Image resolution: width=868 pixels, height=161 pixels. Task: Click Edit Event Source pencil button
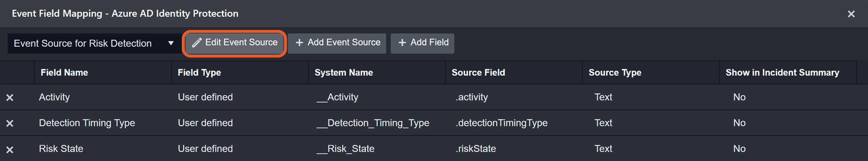click(234, 43)
